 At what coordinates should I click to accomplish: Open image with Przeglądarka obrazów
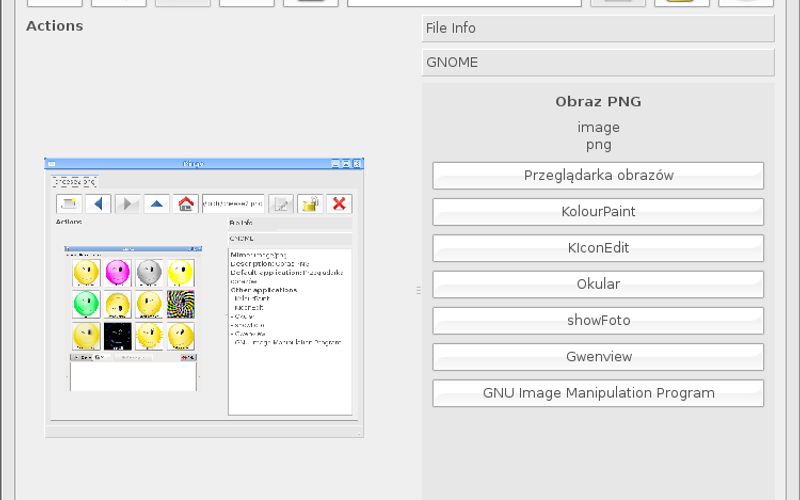598,175
